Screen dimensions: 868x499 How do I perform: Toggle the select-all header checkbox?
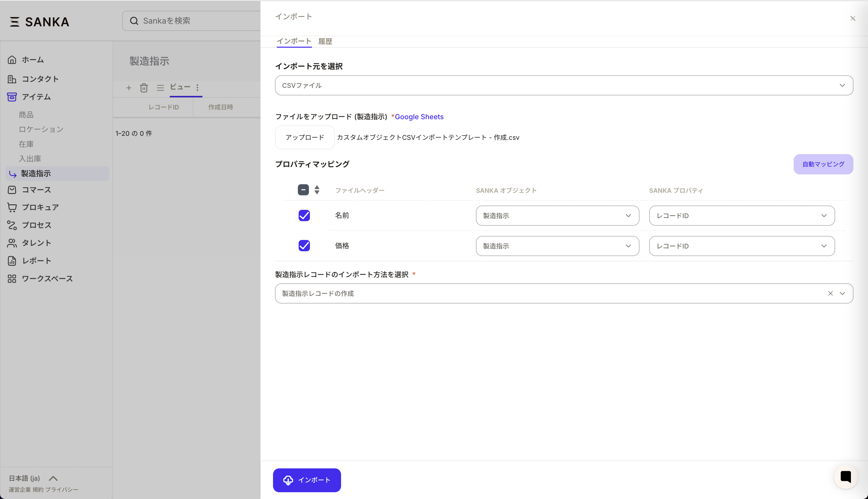tap(303, 190)
